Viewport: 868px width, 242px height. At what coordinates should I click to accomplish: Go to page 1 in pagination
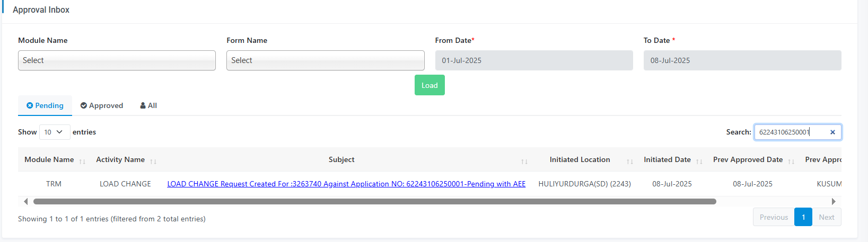(x=803, y=217)
